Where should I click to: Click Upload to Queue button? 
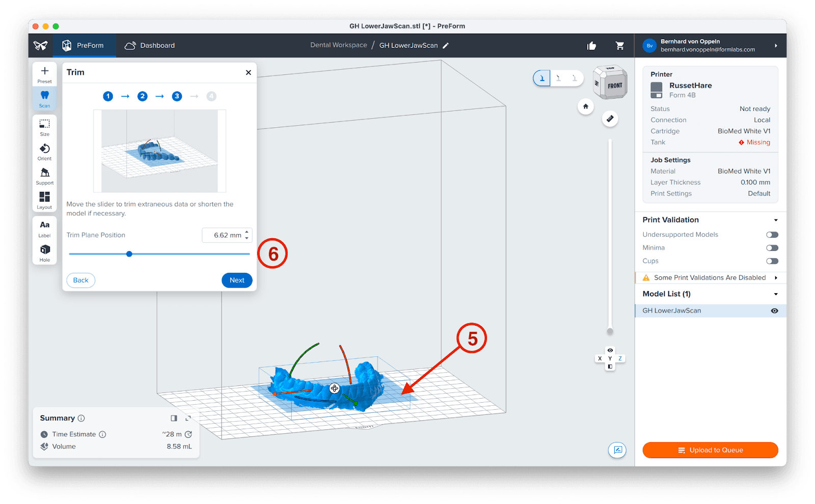coord(710,450)
